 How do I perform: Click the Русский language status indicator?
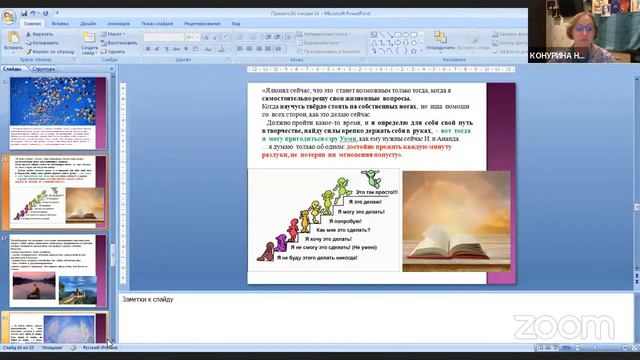[100, 348]
